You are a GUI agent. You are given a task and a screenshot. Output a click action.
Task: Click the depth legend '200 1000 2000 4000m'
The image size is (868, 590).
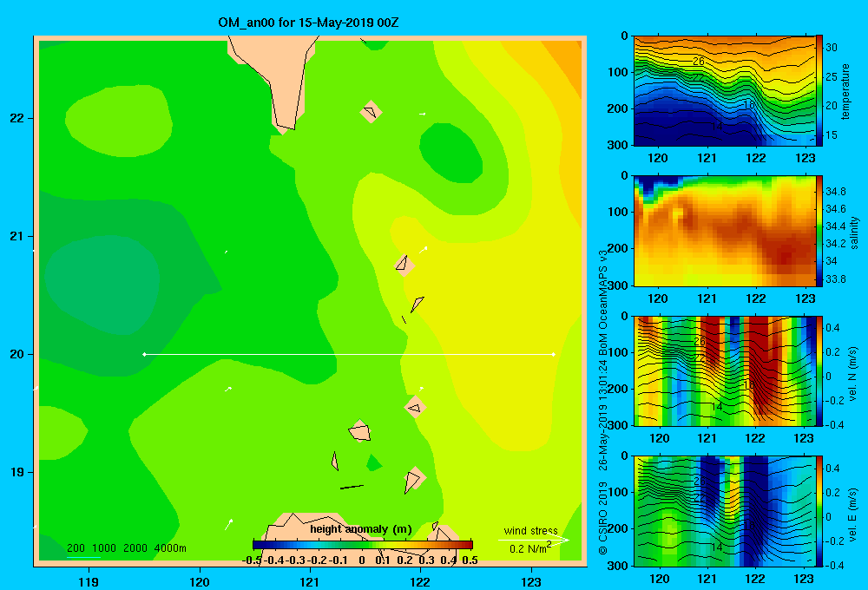(126, 548)
